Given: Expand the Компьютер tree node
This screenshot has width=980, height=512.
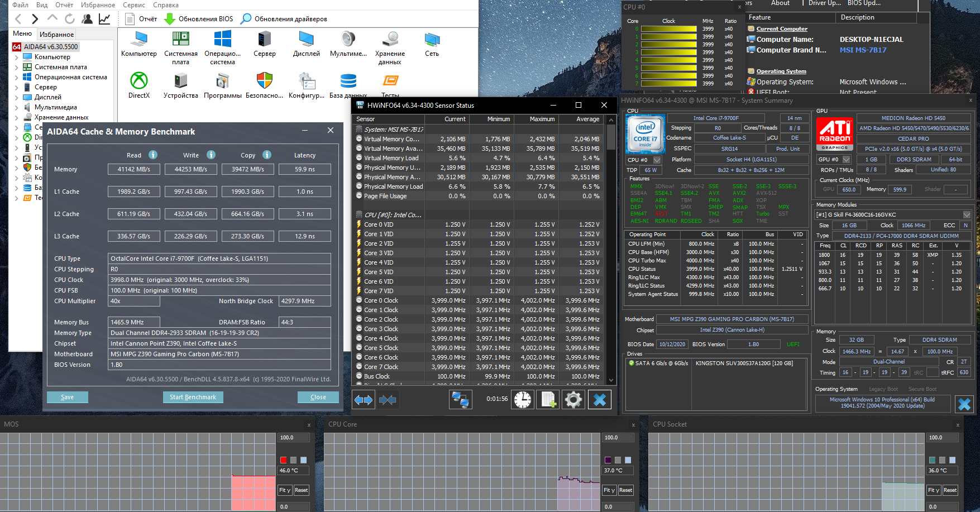Looking at the screenshot, I should (x=16, y=57).
